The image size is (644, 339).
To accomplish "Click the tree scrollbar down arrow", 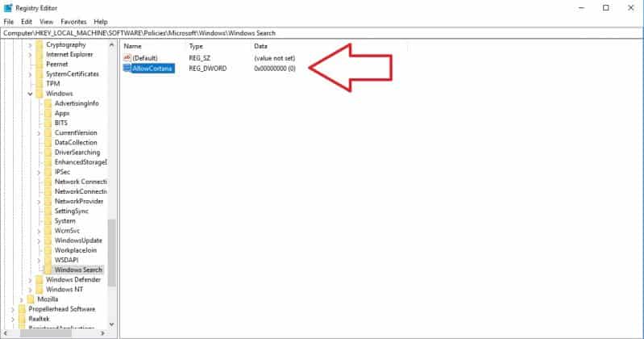I will click(112, 324).
